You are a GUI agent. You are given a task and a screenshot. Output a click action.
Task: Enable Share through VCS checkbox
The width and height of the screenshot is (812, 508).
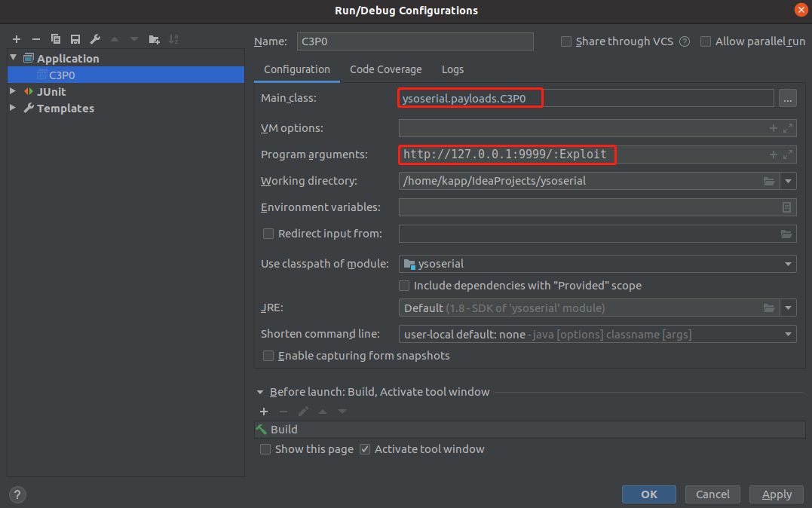coord(566,41)
